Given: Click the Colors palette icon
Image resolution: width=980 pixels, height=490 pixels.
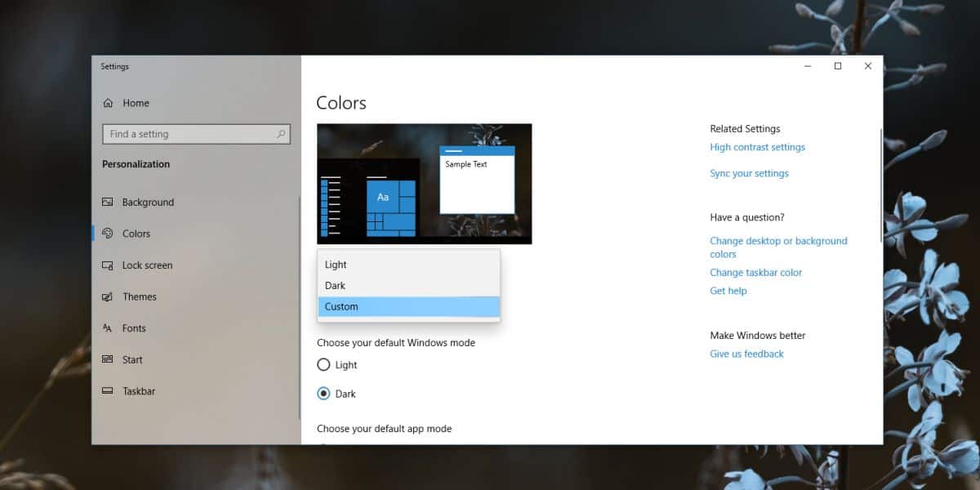Looking at the screenshot, I should (x=107, y=234).
